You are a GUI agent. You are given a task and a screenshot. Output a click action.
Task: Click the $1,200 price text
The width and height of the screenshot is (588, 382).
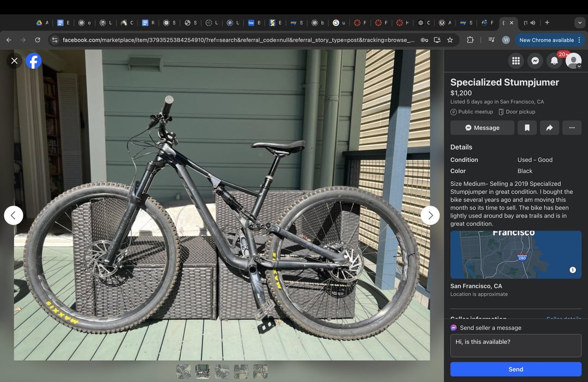pos(461,93)
